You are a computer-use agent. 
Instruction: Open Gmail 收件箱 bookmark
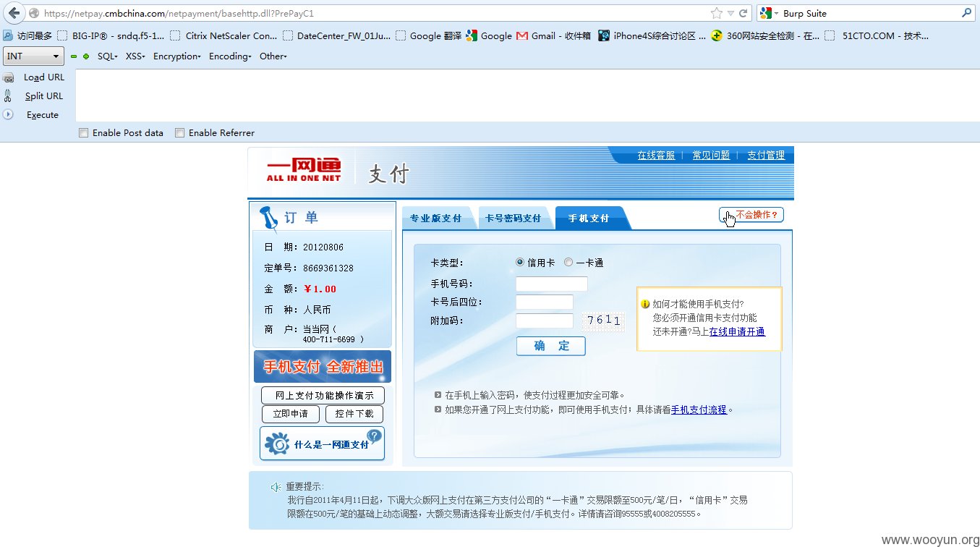(553, 35)
